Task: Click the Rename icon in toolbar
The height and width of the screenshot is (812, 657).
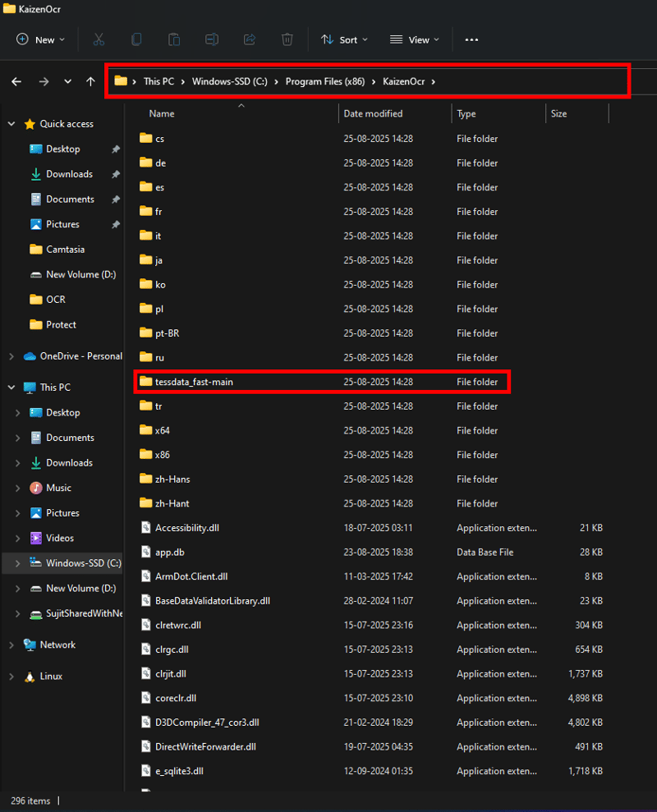Action: click(x=212, y=39)
